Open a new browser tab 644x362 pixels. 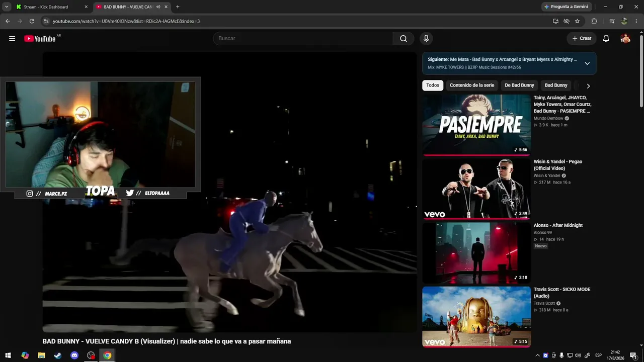click(178, 7)
